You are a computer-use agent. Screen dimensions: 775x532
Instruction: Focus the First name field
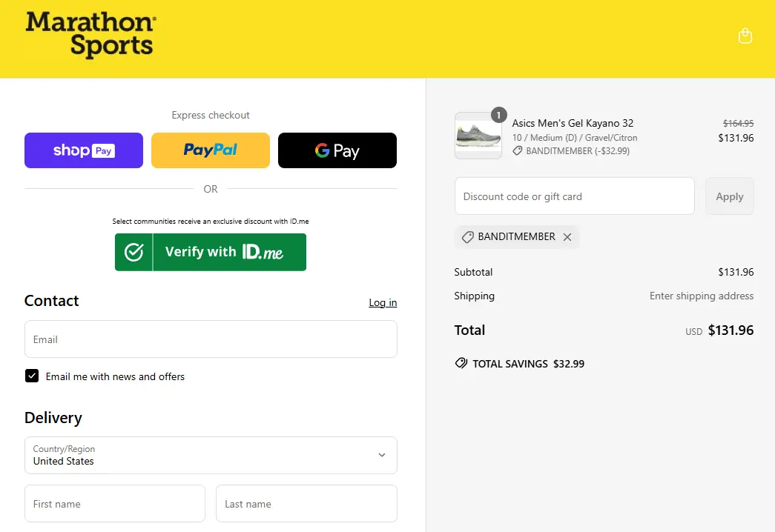coord(115,503)
